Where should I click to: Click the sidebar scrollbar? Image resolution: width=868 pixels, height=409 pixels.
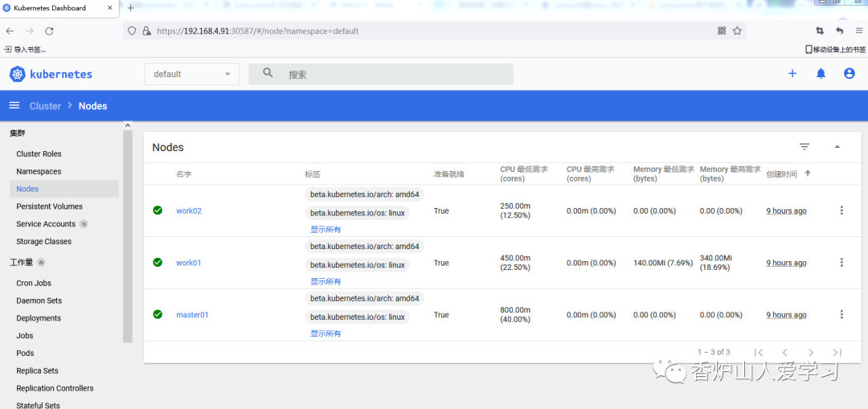[128, 237]
